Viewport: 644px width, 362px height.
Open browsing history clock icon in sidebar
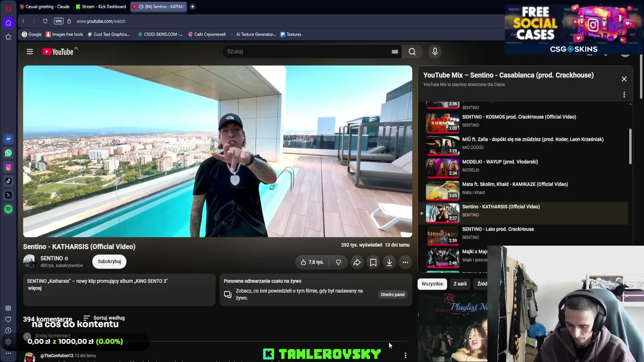[8, 330]
